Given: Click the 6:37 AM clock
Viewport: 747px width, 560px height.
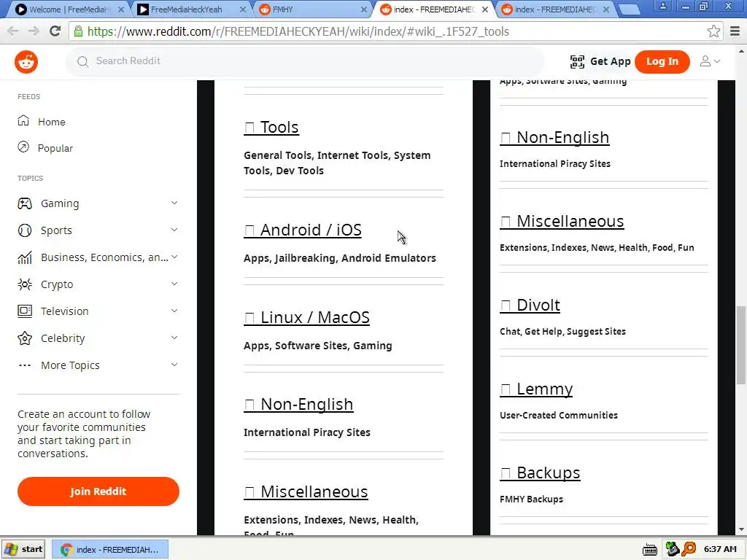Looking at the screenshot, I should (x=720, y=549).
